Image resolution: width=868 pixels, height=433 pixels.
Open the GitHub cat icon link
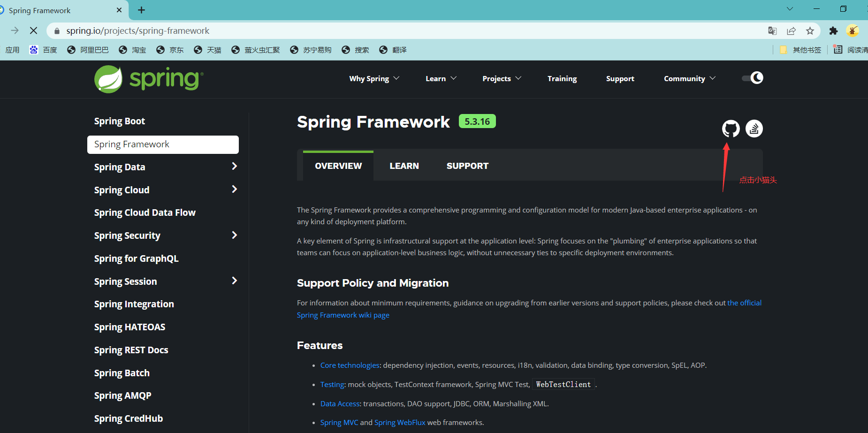click(731, 129)
